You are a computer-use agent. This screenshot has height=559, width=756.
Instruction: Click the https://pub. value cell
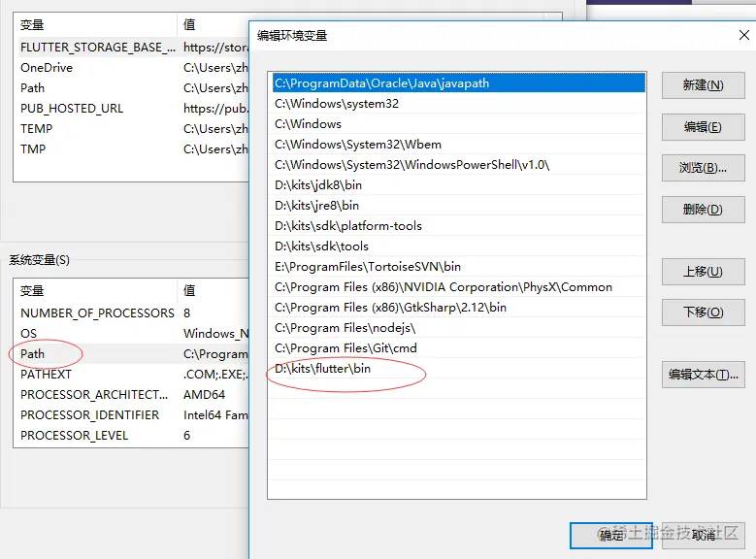215,109
